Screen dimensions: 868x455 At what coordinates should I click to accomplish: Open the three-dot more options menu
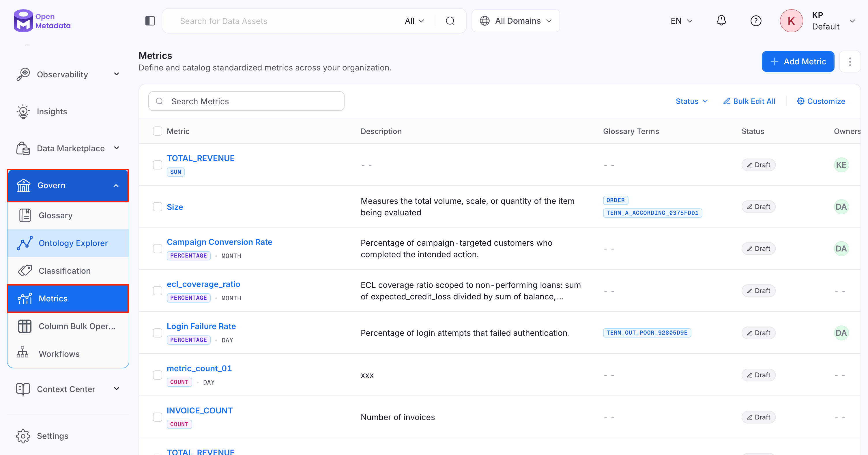pos(850,62)
